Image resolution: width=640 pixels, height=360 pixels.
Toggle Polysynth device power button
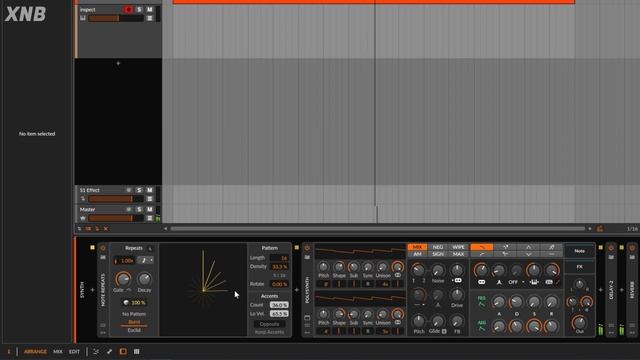(307, 248)
